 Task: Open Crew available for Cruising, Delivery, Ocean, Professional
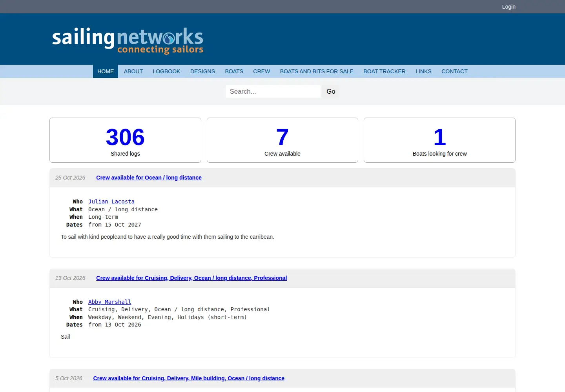pyautogui.click(x=191, y=278)
